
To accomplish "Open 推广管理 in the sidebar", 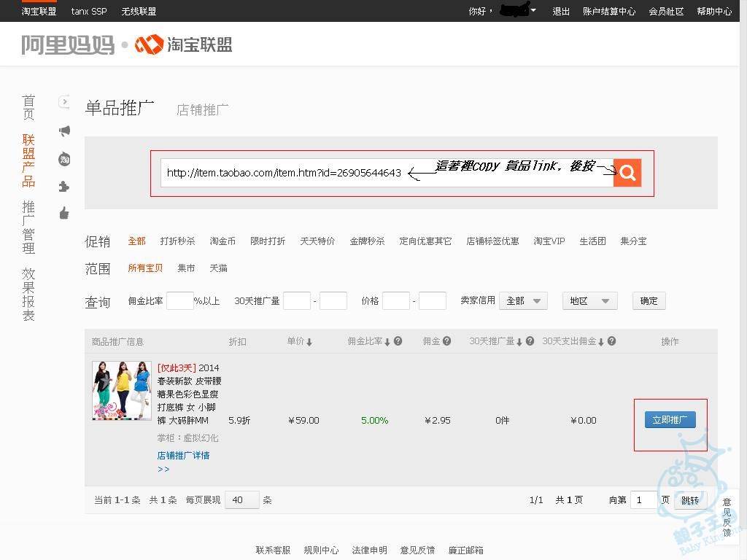I will [28, 227].
